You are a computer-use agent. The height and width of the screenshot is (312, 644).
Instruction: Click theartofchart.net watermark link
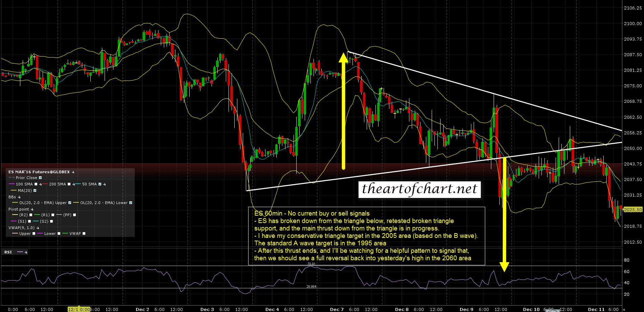(420, 189)
